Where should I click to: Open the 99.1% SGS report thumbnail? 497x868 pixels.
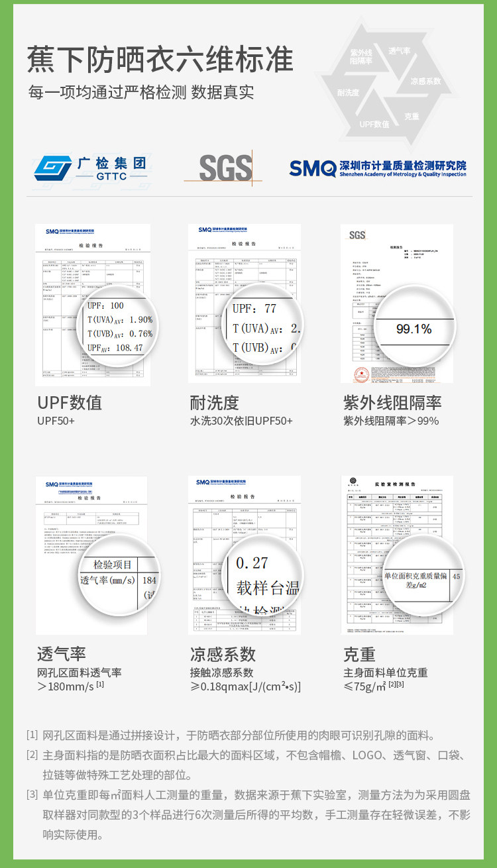pos(397,304)
